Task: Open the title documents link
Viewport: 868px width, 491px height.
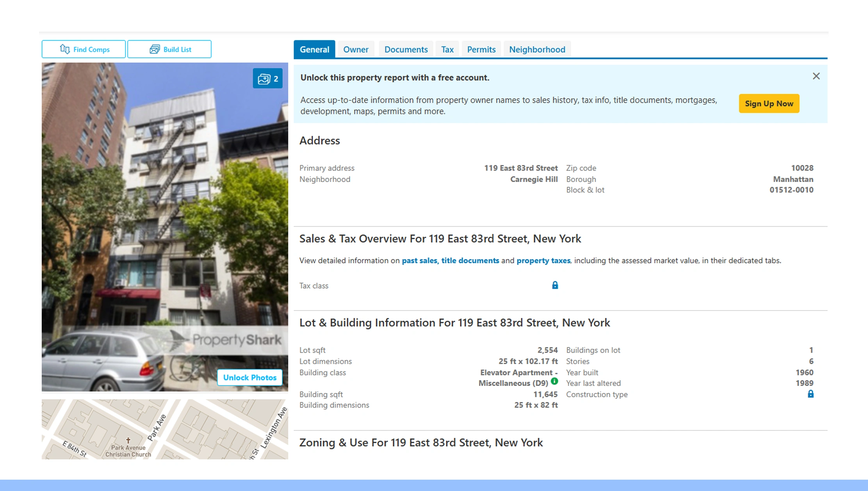Action: [470, 261]
